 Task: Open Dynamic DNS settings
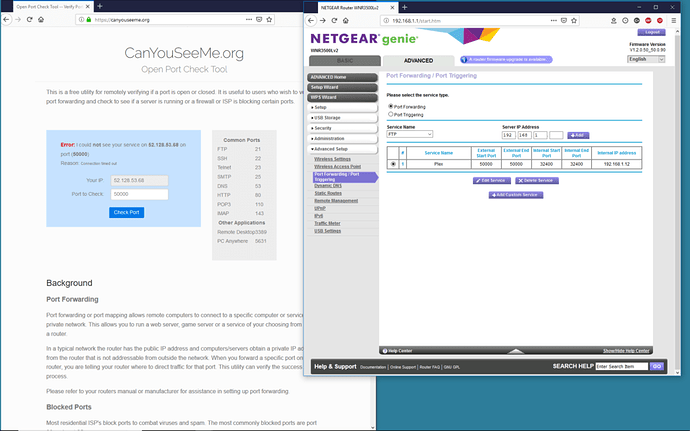[328, 186]
